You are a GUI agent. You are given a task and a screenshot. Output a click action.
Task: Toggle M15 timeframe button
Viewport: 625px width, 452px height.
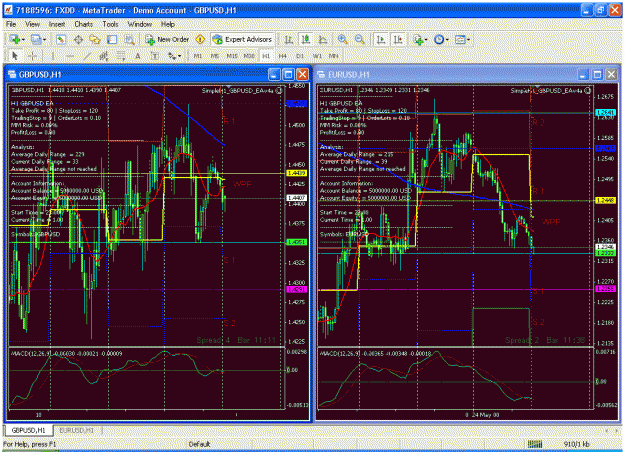click(232, 56)
